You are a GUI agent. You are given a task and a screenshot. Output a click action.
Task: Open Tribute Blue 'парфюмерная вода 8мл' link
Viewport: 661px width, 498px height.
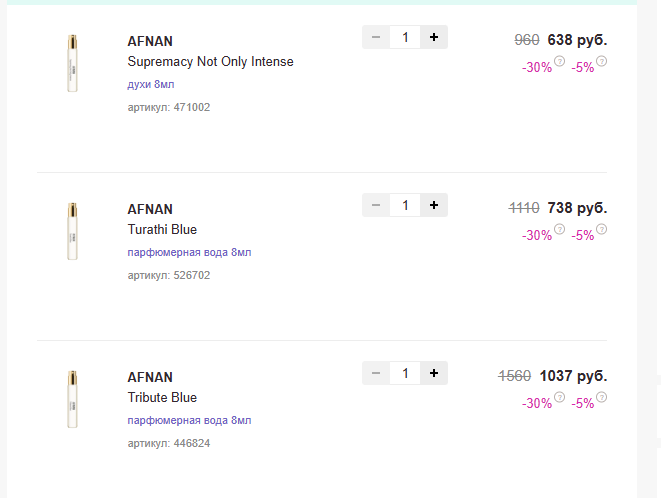click(x=189, y=420)
